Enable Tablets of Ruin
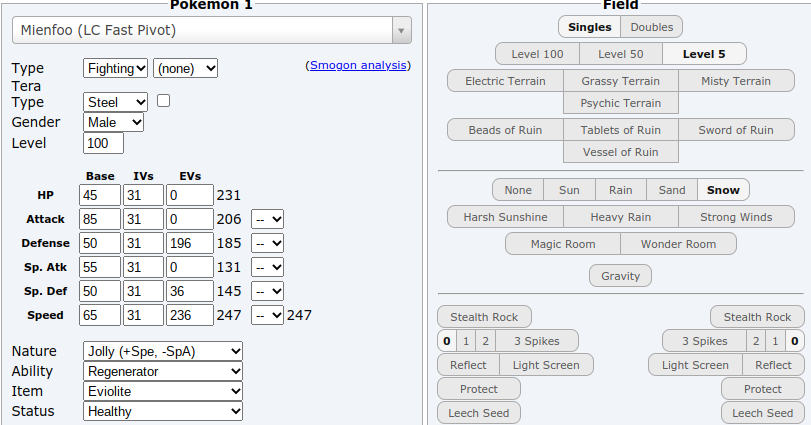This screenshot has height=425, width=811. click(x=621, y=130)
